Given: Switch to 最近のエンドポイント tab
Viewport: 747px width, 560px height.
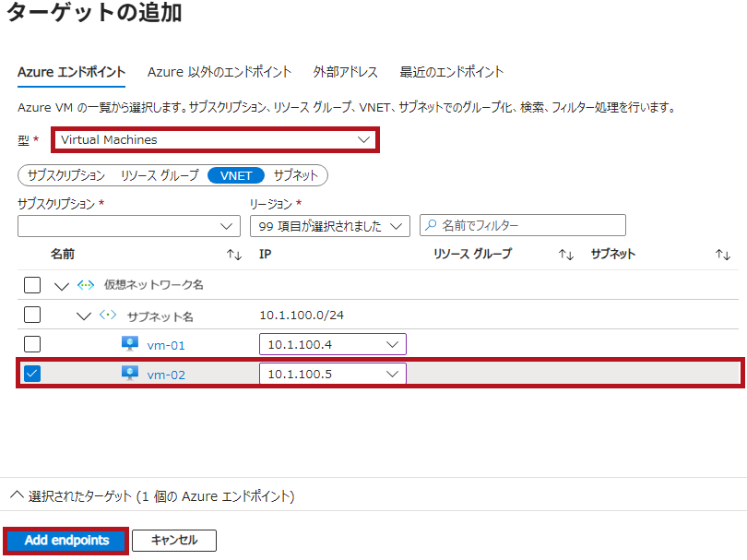Looking at the screenshot, I should 451,72.
